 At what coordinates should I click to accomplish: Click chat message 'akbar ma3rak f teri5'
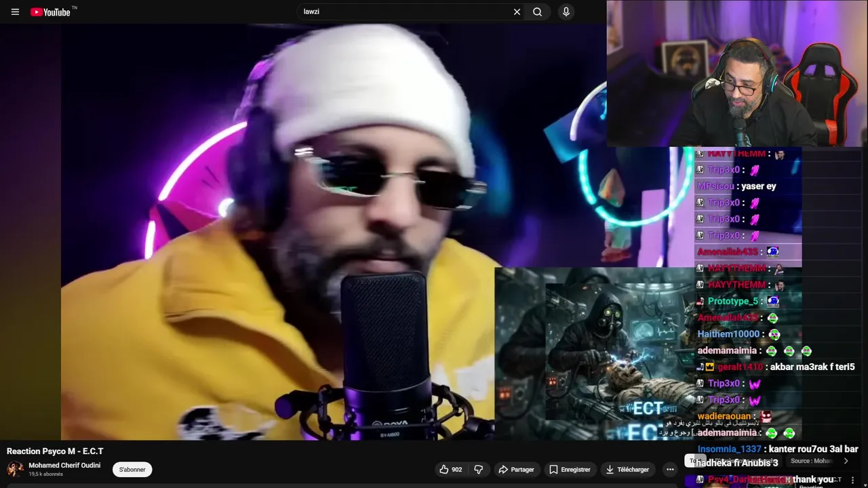pos(812,367)
